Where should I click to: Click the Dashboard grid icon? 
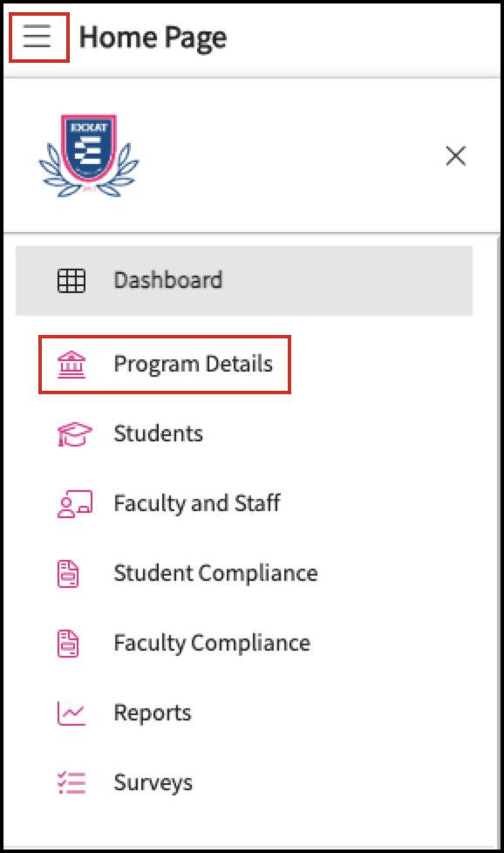[72, 281]
